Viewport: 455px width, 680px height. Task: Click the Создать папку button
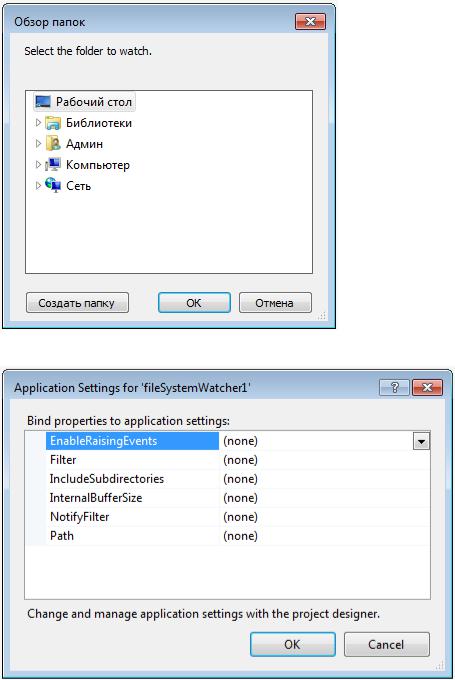pyautogui.click(x=77, y=303)
